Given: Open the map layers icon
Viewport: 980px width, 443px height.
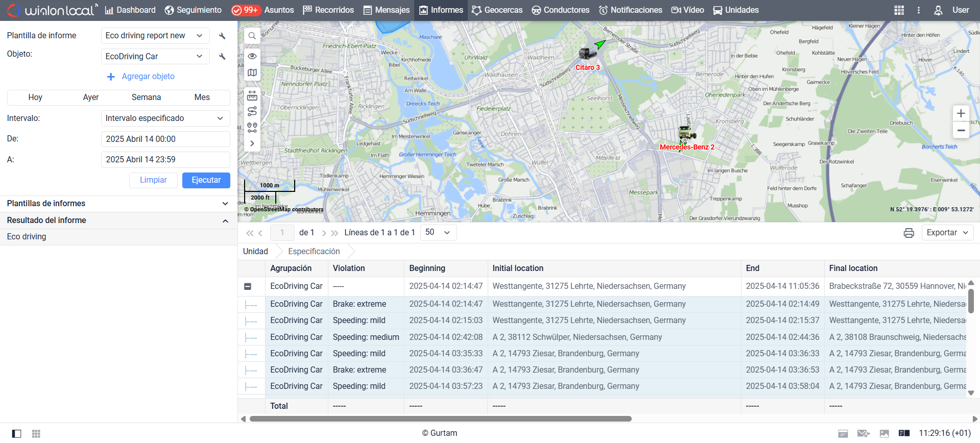Looking at the screenshot, I should (252, 73).
